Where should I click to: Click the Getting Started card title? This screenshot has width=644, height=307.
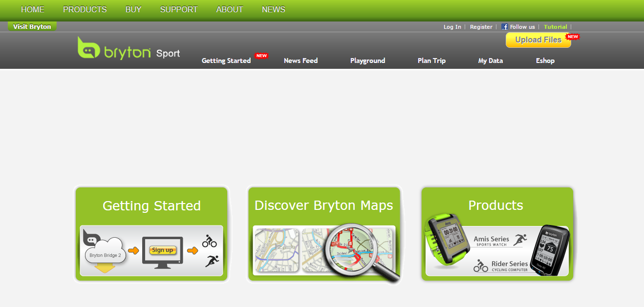[x=151, y=205]
